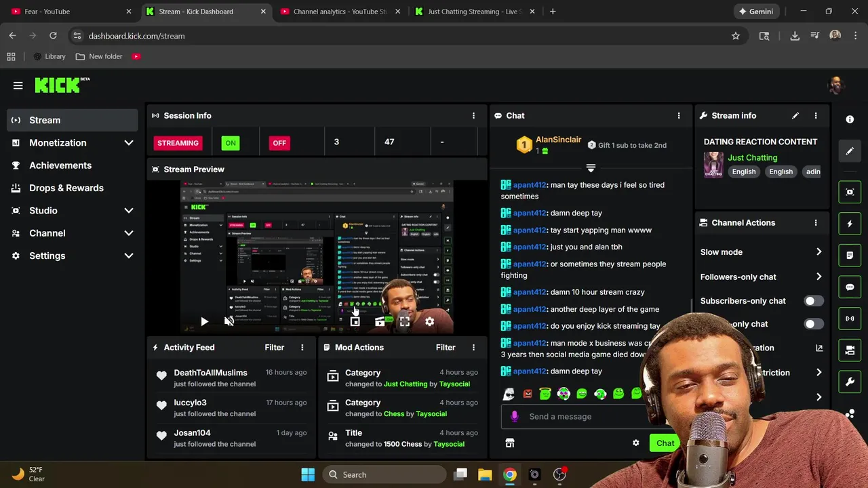868x488 pixels.
Task: Insert the sunglasses emote
Action: pyautogui.click(x=509, y=394)
